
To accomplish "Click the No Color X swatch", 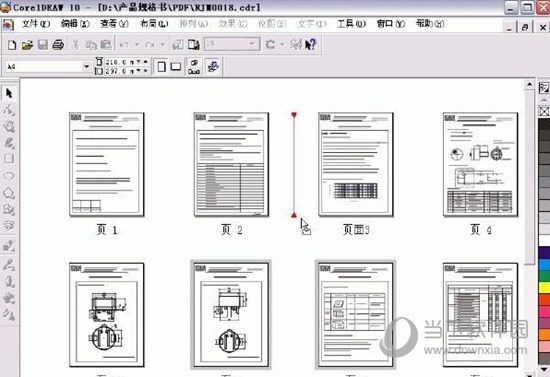I will click(x=544, y=112).
